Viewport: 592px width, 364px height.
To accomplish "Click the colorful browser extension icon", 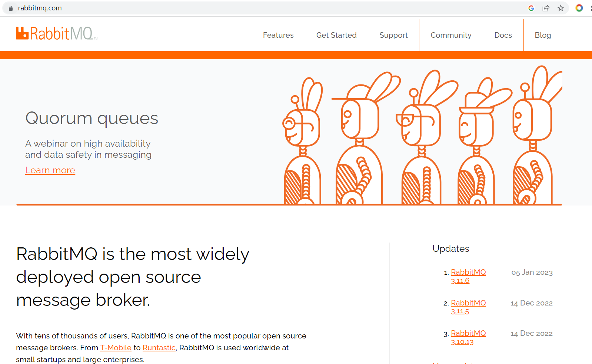I will pos(579,8).
